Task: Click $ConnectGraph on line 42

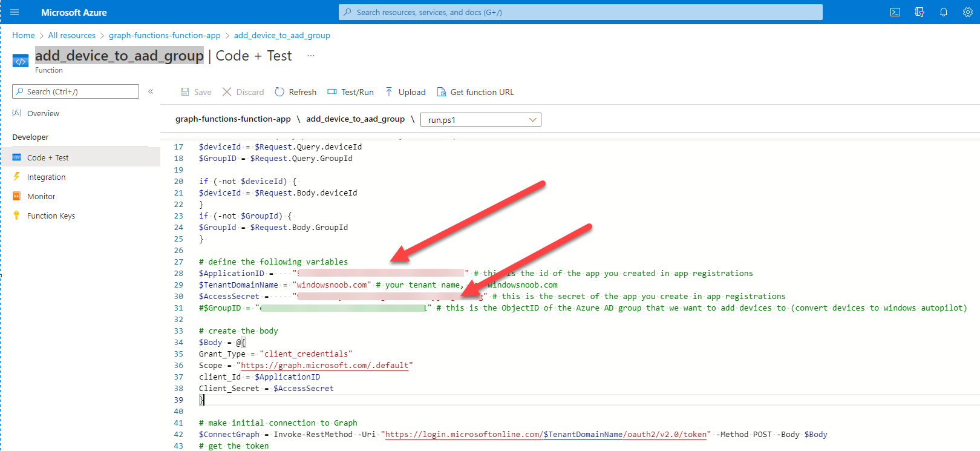Action: point(229,434)
